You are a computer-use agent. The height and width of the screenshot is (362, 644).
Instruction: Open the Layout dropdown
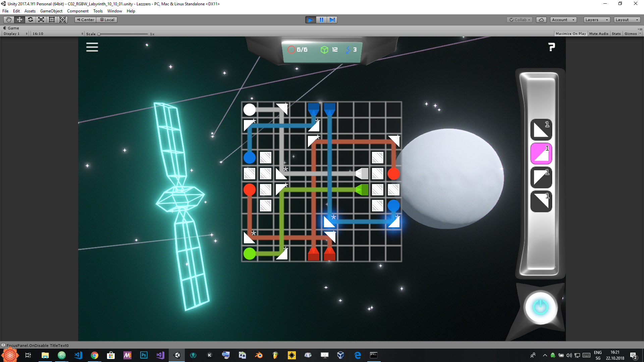click(x=626, y=20)
